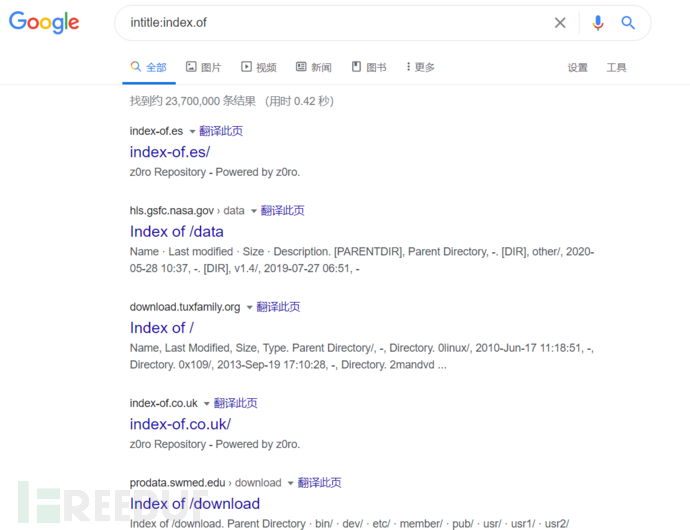Switch to the 视频 (Videos) tab
The image size is (690, 530).
259,67
